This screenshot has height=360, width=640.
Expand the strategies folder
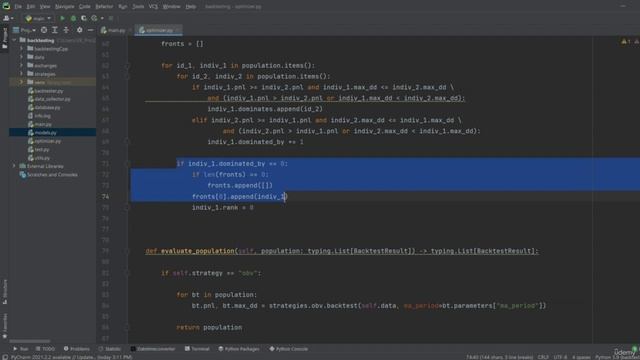22,74
